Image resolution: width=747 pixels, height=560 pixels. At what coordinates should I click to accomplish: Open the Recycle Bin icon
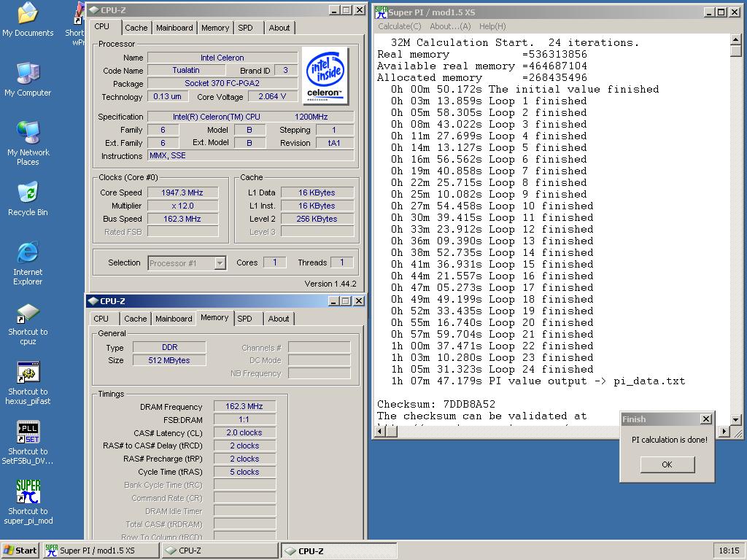28,199
